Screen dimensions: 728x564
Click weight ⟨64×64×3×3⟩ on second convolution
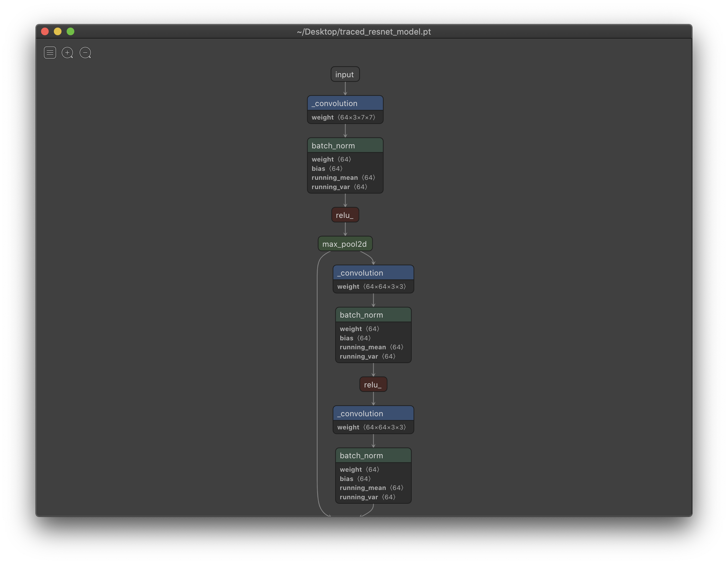(x=373, y=286)
